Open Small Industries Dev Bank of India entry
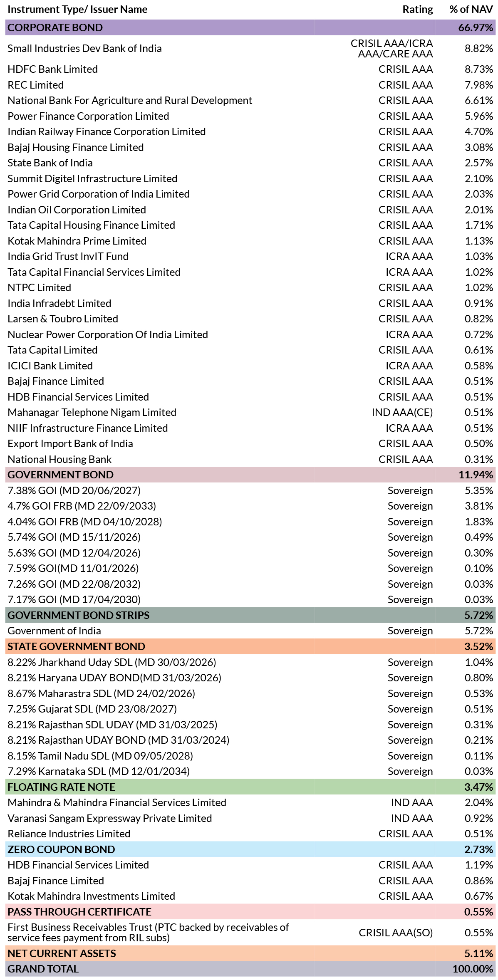Screen dimensions: 498x980 tap(84, 48)
